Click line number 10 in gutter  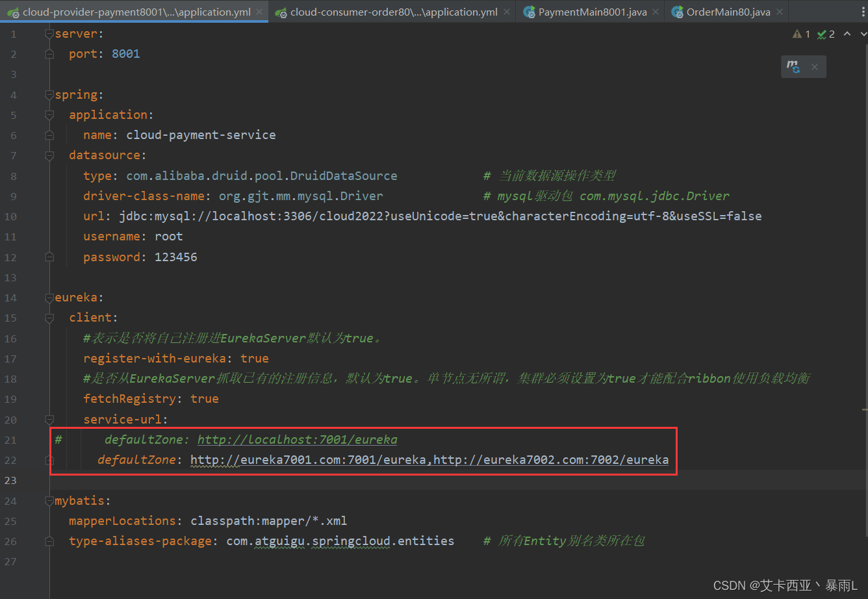coord(10,216)
